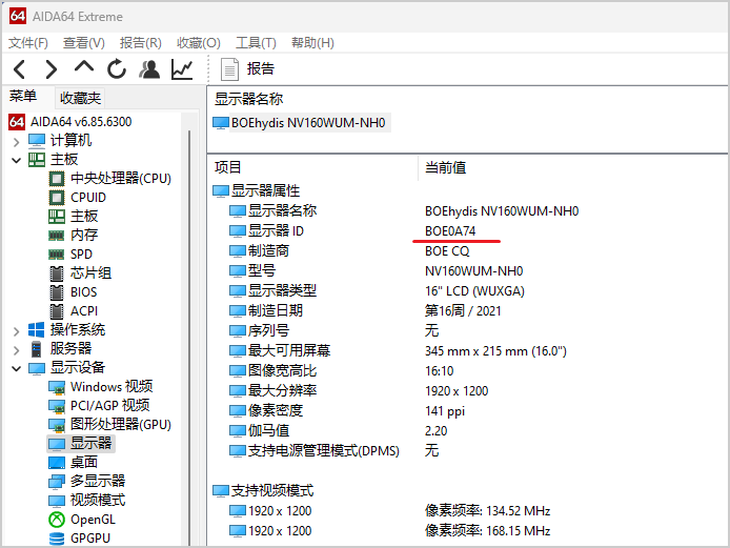Viewport: 730px width, 548px height.
Task: Switch to the 收藏夹 tab
Action: [80, 98]
